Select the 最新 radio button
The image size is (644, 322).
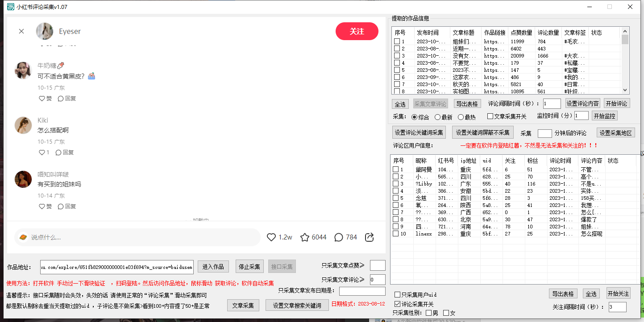click(x=438, y=117)
